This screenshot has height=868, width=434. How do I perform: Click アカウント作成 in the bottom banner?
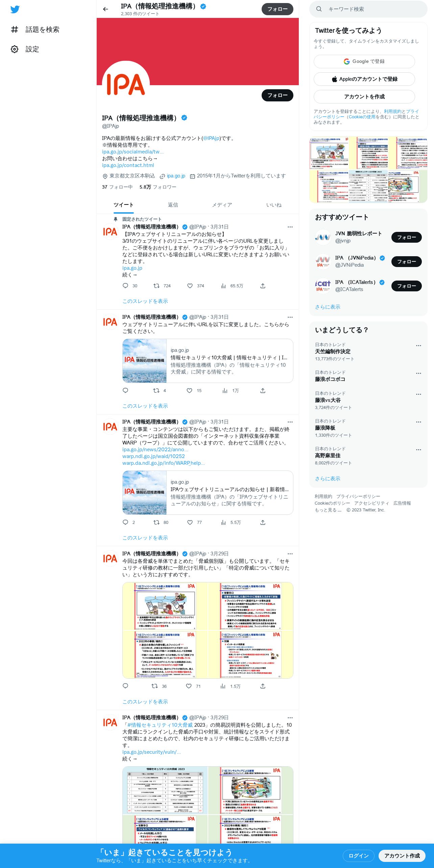coord(402,856)
